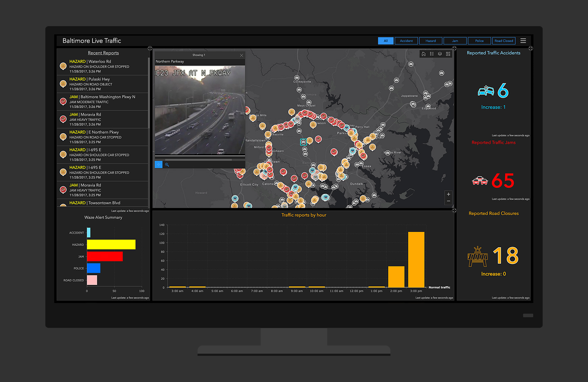
Task: Expand the Reported Traffic Accidents panel options
Action: (530, 48)
